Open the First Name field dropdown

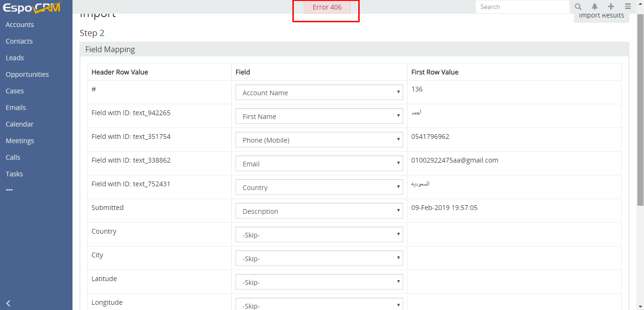click(x=319, y=117)
